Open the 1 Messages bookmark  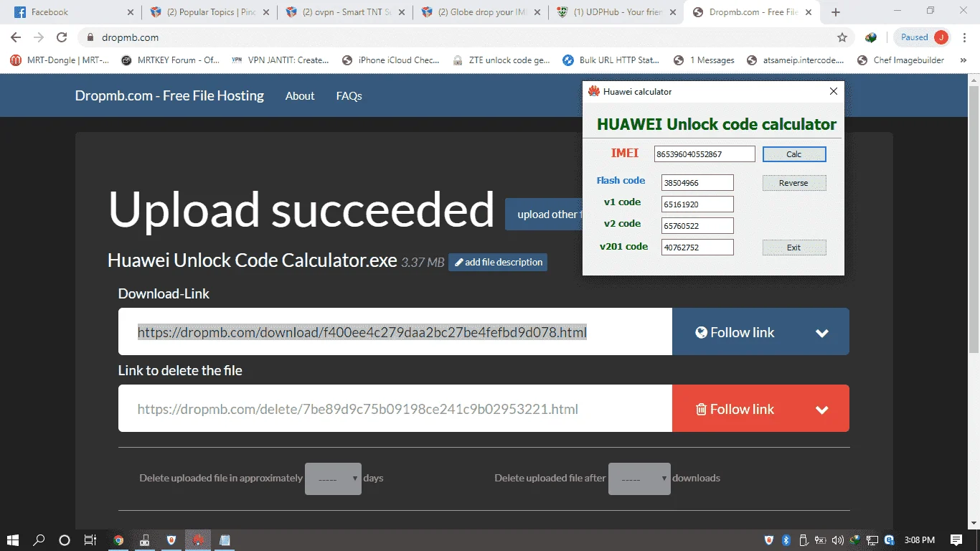[x=703, y=60]
